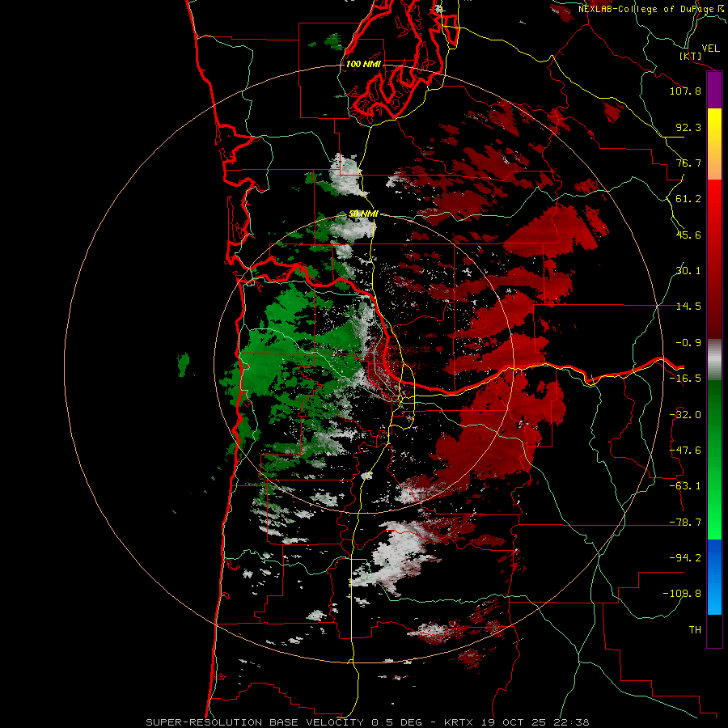Click the 100 NMI range ring label
The image size is (728, 728).
tap(363, 64)
